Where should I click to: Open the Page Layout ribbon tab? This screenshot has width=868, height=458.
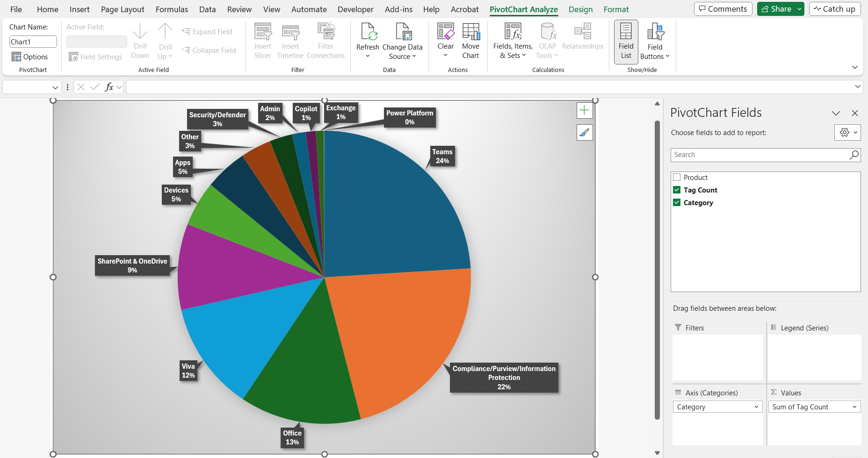[x=123, y=9]
